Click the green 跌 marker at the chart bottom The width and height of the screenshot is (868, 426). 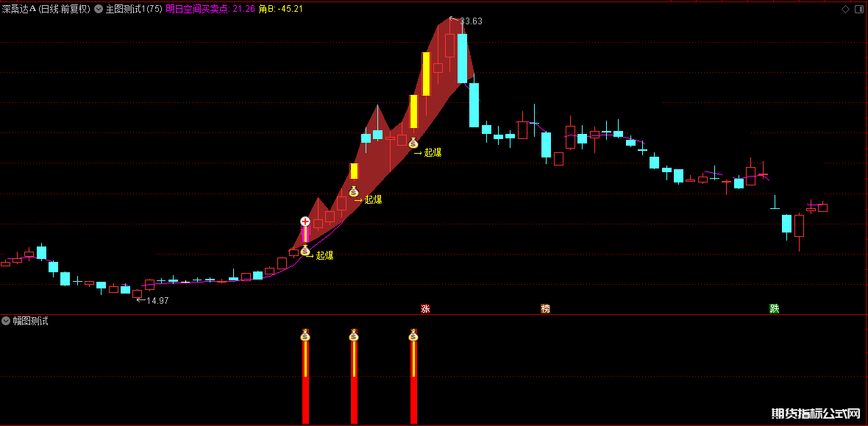(x=774, y=308)
